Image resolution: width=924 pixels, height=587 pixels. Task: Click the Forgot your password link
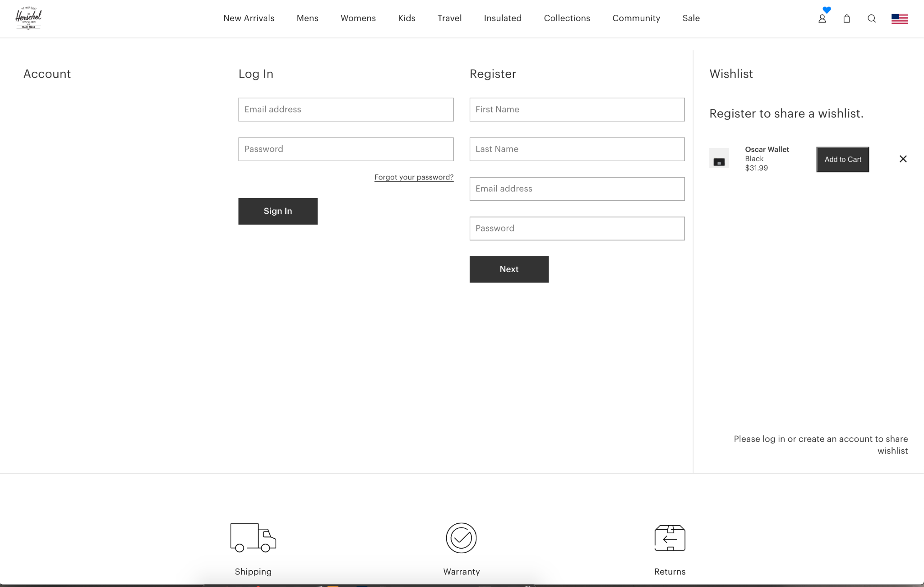414,177
